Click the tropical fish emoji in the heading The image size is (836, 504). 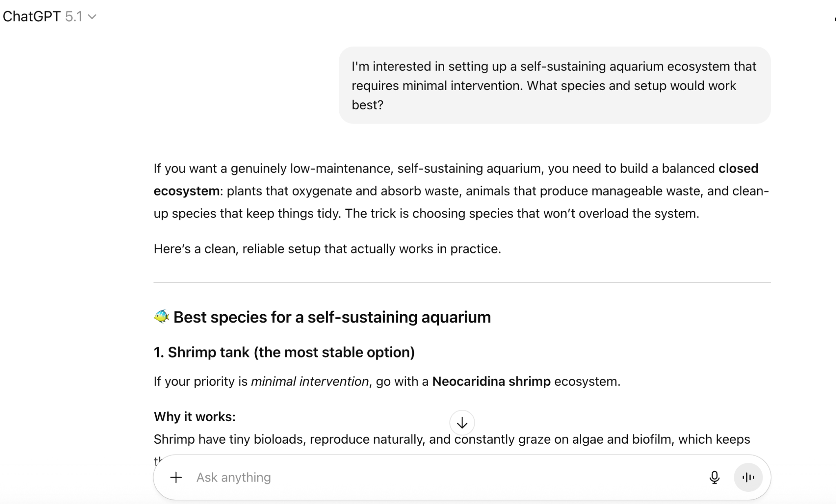(x=162, y=317)
